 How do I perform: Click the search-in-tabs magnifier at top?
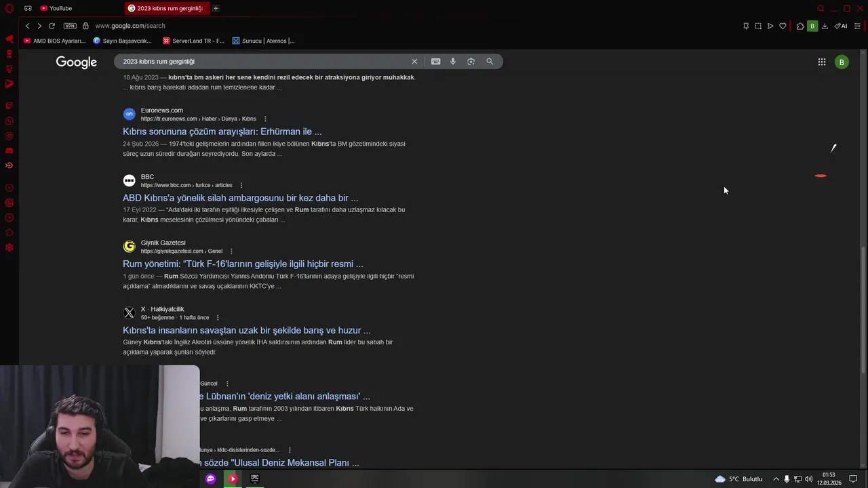tap(821, 8)
